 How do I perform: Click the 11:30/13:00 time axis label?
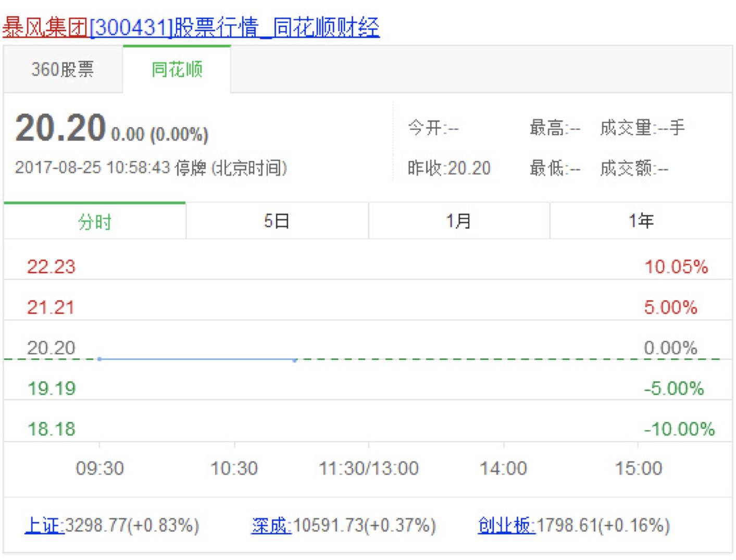tap(369, 468)
